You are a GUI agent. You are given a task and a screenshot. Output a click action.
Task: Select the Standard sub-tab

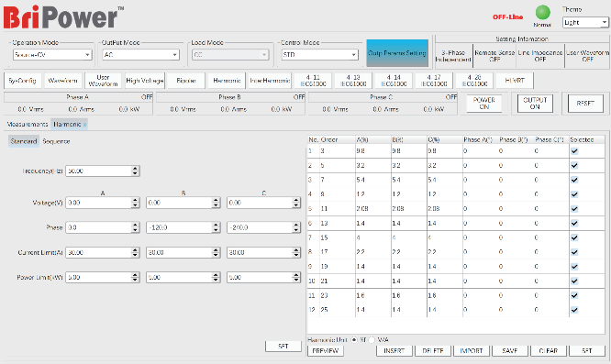pos(24,141)
